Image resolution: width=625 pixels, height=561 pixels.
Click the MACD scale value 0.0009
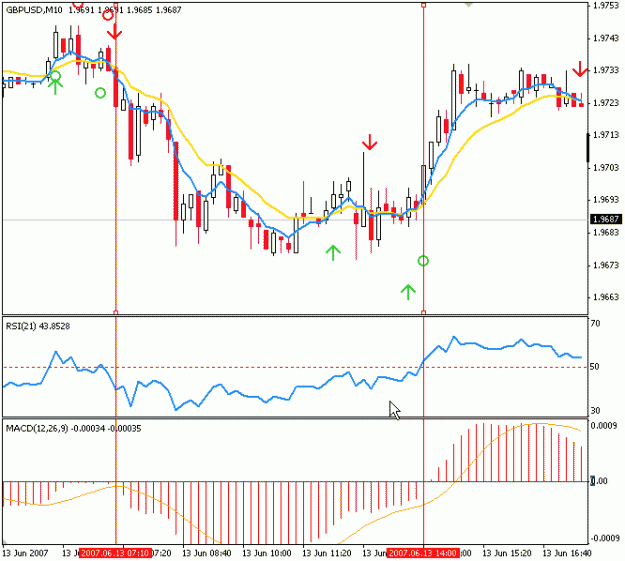[x=604, y=426]
